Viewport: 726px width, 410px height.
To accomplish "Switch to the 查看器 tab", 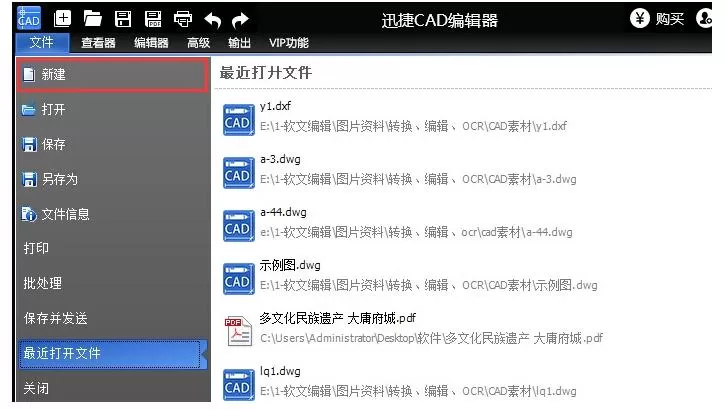I will 98,43.
